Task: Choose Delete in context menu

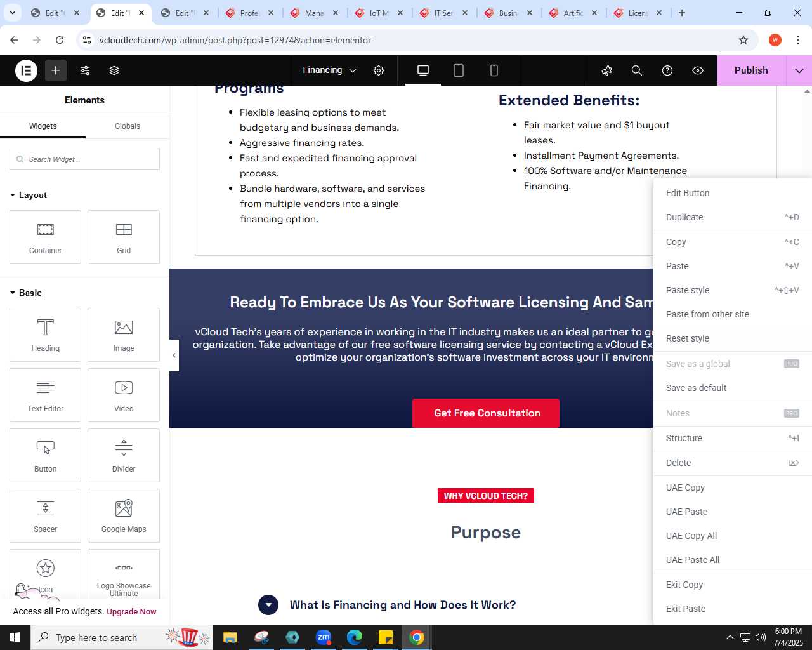Action: tap(733, 463)
